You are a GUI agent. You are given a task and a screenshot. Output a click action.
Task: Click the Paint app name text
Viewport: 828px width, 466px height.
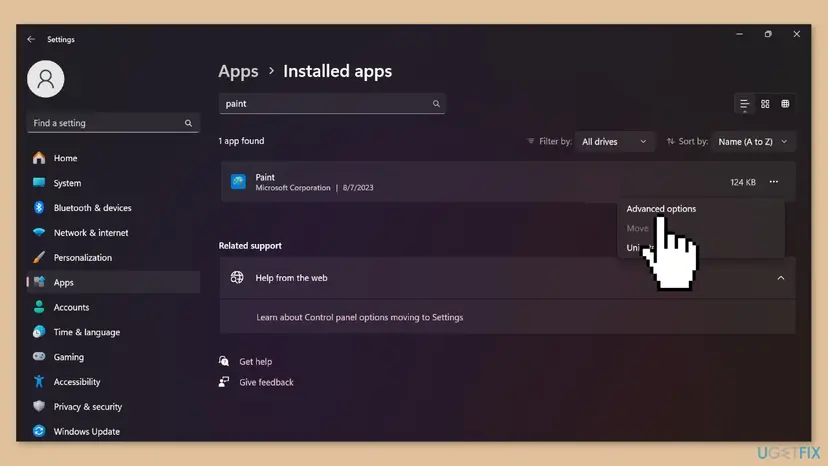click(265, 177)
